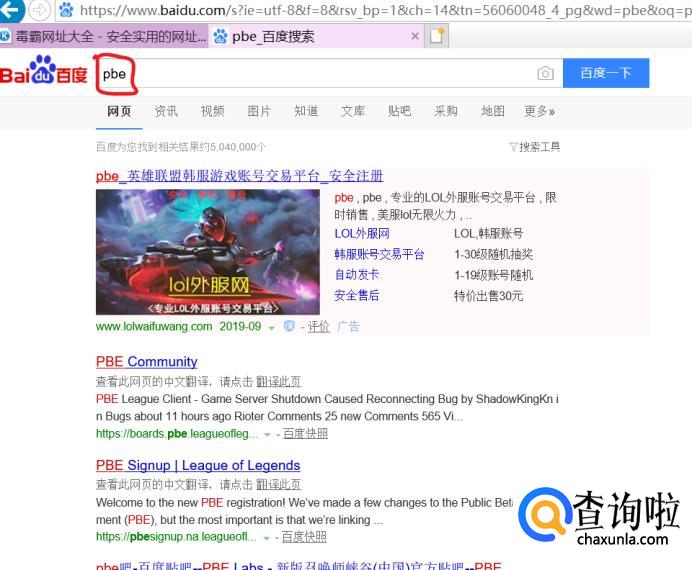Switch to the 地图 tab
Screen dimensions: 692x570
493,111
